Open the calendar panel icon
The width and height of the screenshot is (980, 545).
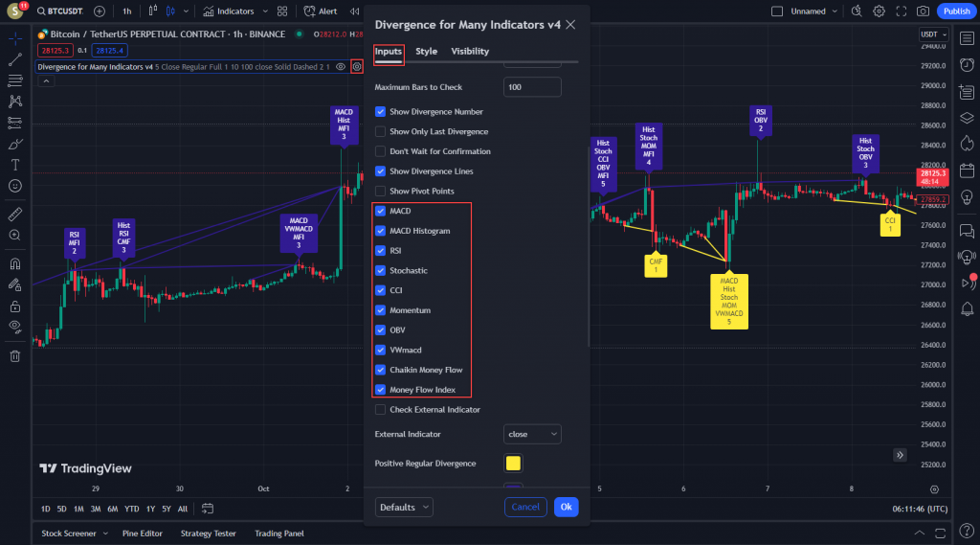coord(967,170)
